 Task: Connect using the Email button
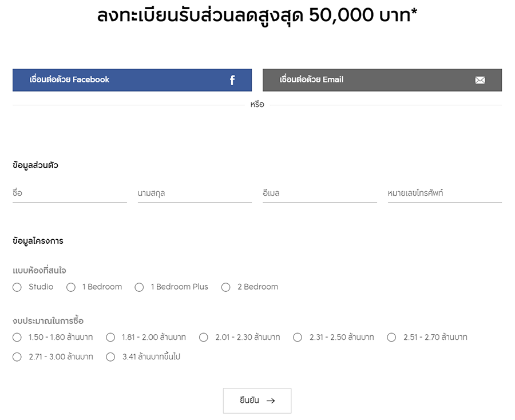coord(382,80)
